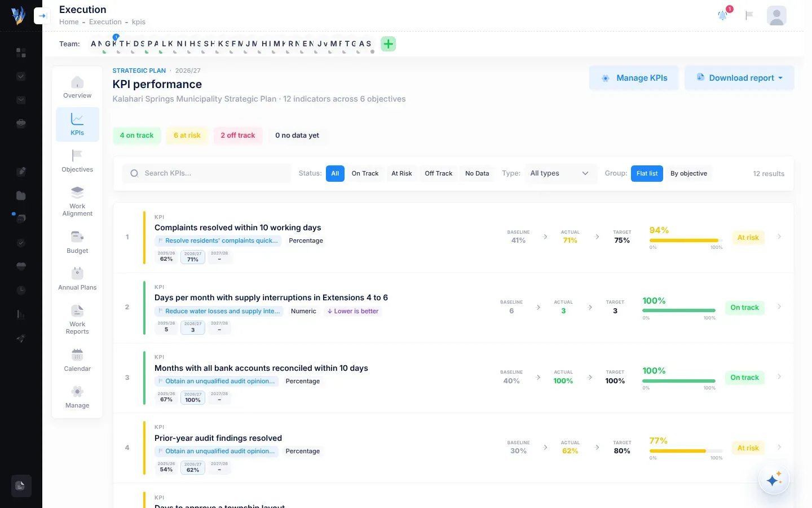This screenshot has width=812, height=508.
Task: Click the '4 on track' summary chip
Action: tap(136, 135)
